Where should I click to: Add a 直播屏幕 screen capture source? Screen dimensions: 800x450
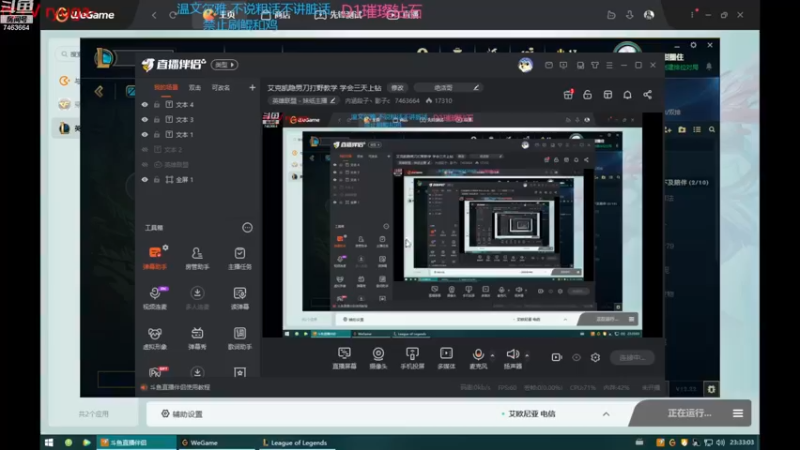coord(344,358)
